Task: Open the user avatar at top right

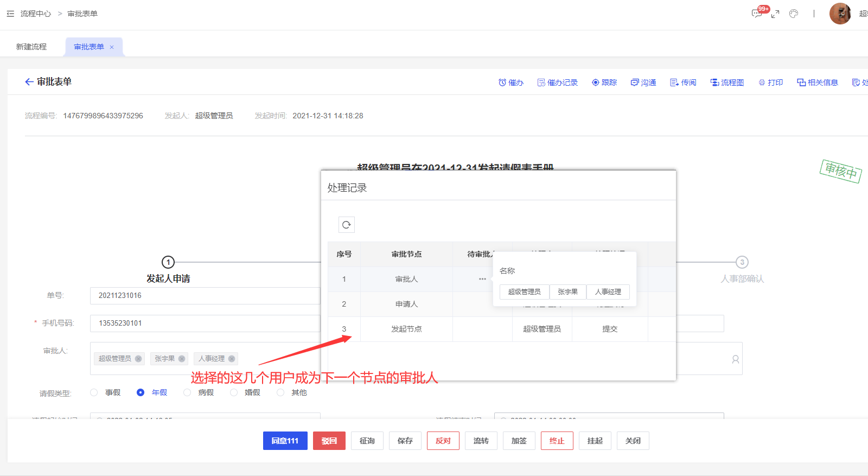Action: click(x=840, y=14)
